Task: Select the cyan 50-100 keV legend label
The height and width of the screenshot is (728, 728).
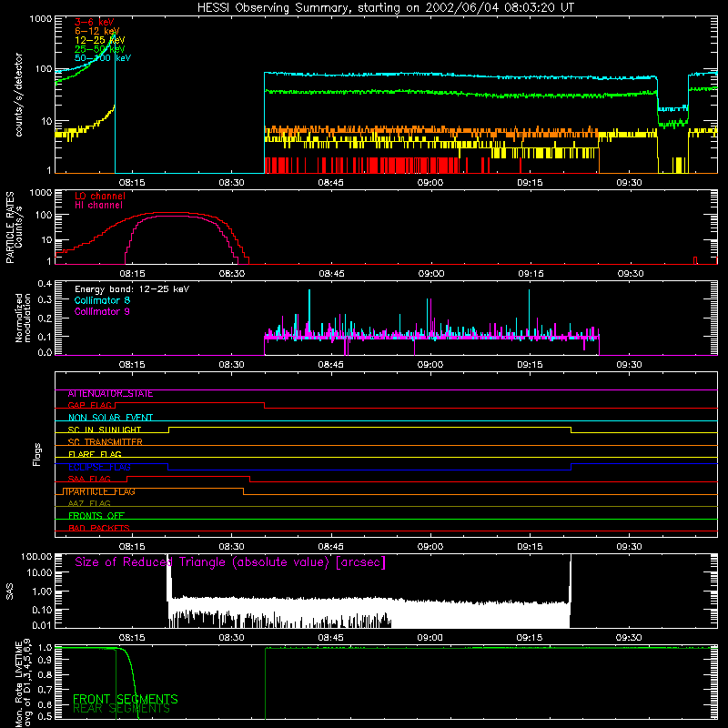Action: click(x=103, y=58)
